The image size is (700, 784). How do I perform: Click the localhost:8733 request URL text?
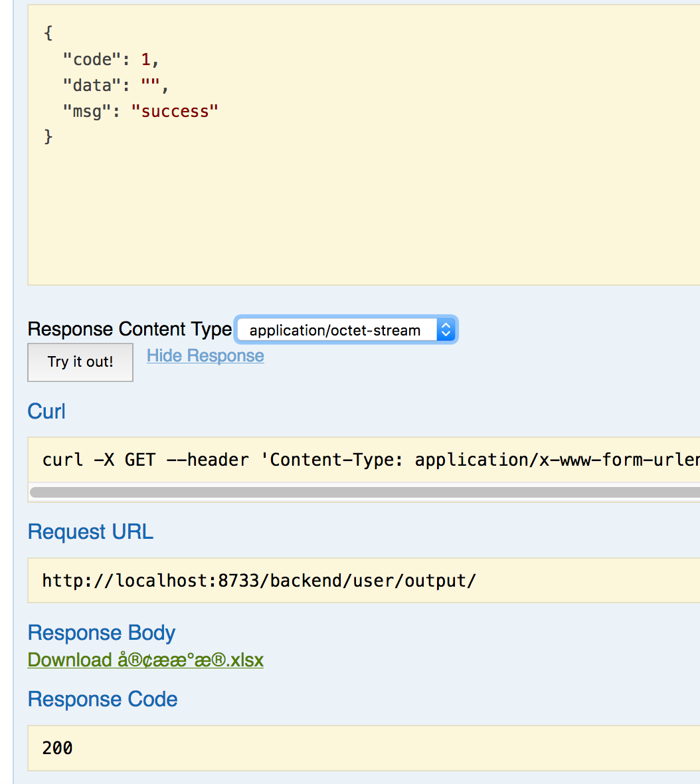tap(259, 581)
